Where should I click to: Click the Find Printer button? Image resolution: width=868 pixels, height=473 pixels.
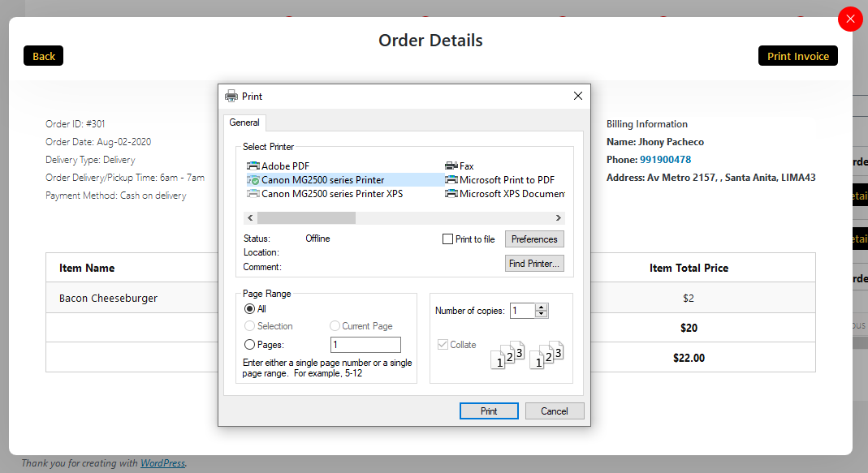coord(534,264)
